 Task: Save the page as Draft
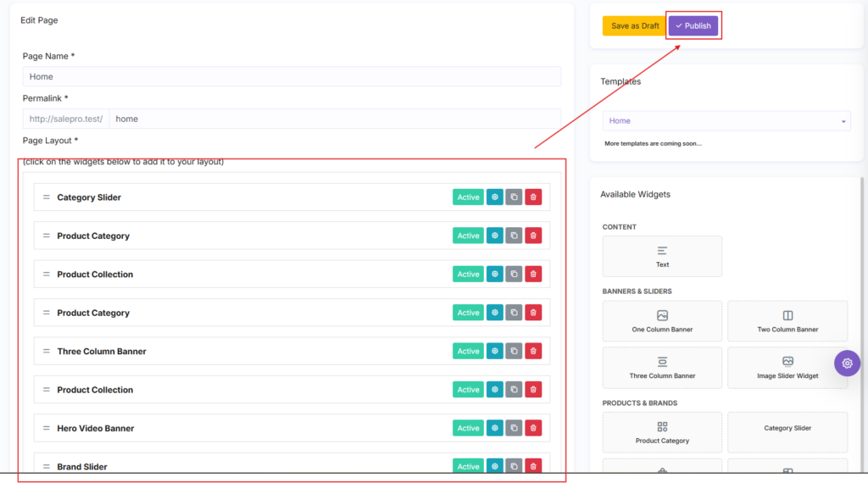[x=634, y=26]
